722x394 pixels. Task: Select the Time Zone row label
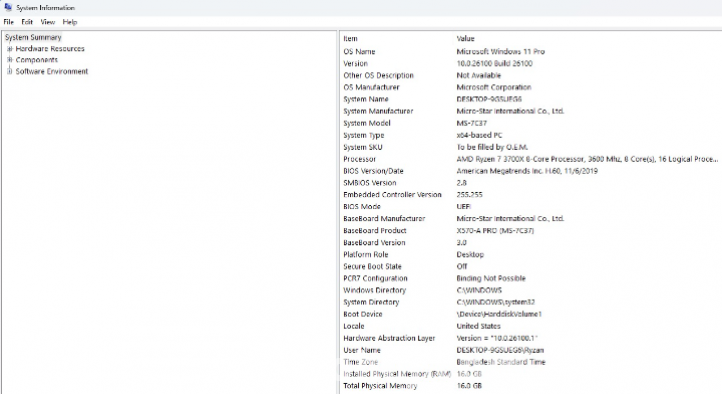point(361,363)
